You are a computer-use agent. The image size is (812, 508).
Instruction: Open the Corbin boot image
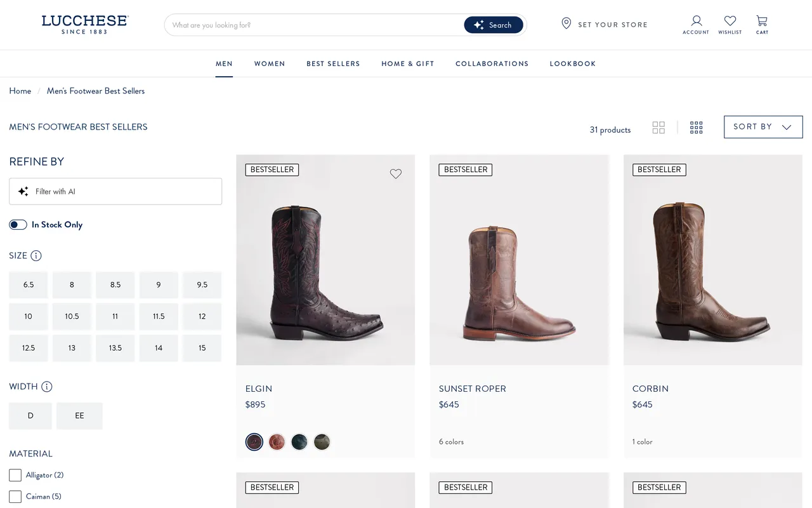[713, 260]
